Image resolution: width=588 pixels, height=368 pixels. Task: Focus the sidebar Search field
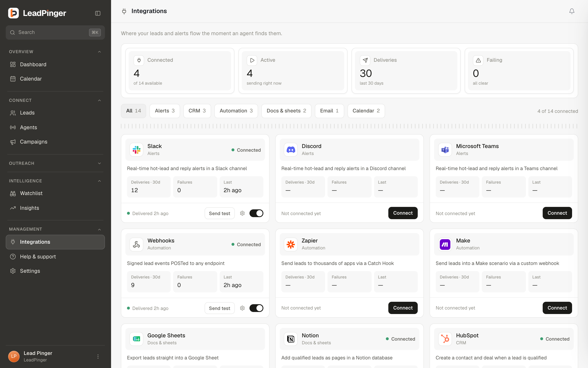click(55, 32)
